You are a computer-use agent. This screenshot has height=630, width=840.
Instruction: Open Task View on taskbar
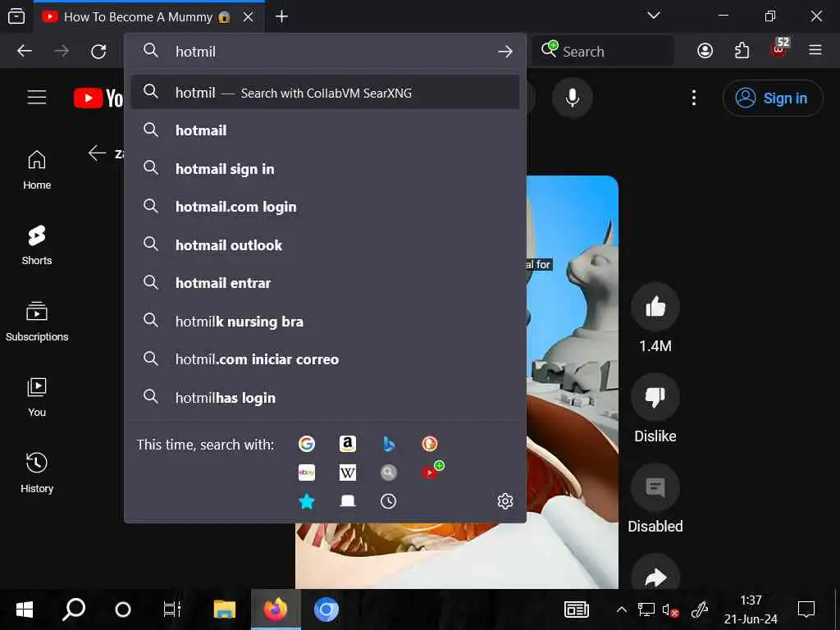(x=172, y=609)
